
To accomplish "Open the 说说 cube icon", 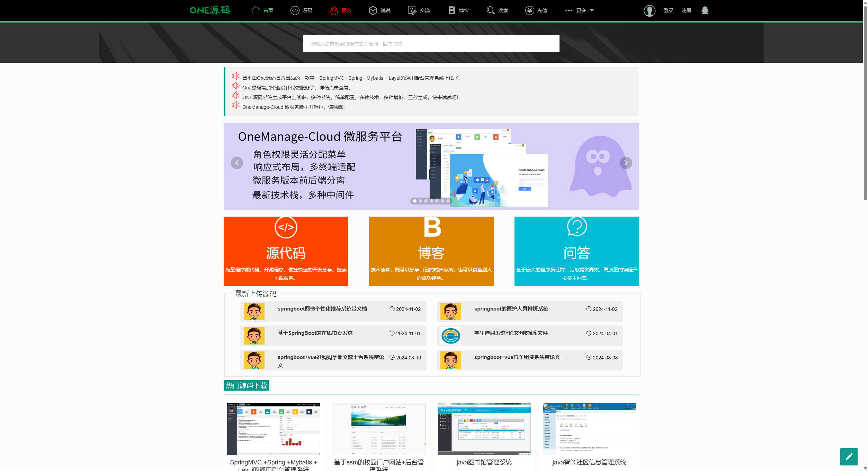I will [x=373, y=10].
